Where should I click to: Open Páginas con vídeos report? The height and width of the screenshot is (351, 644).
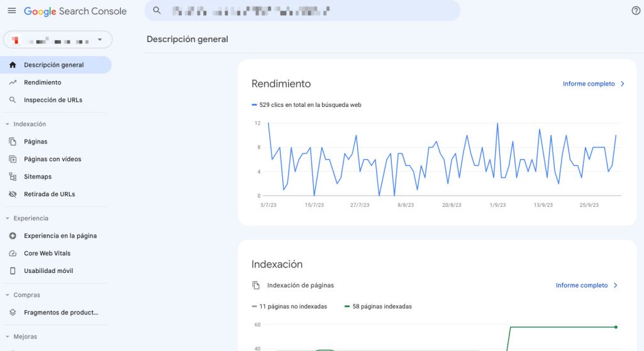tap(52, 159)
